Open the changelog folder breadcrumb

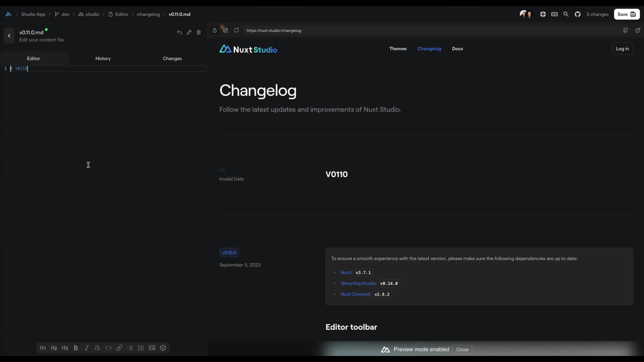point(148,14)
